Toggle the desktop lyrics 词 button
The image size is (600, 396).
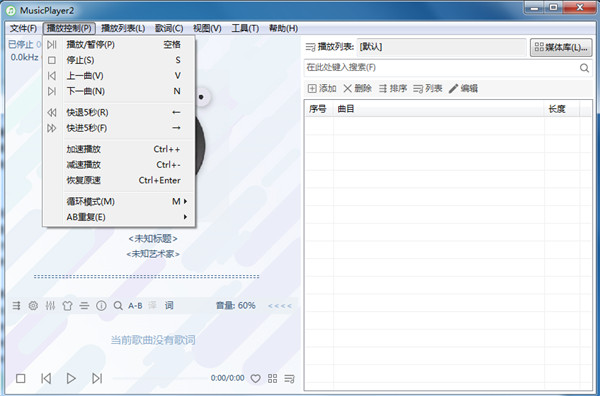[x=169, y=305]
